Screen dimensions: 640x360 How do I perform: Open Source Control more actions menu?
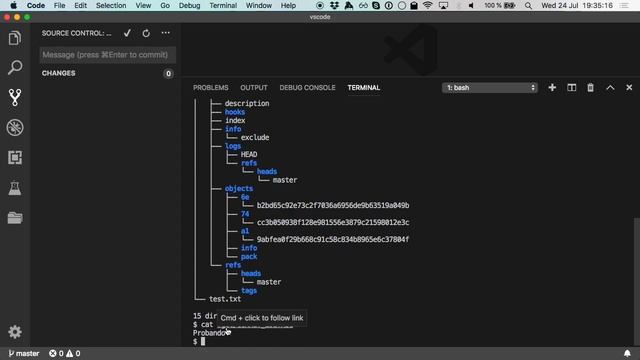[x=165, y=33]
